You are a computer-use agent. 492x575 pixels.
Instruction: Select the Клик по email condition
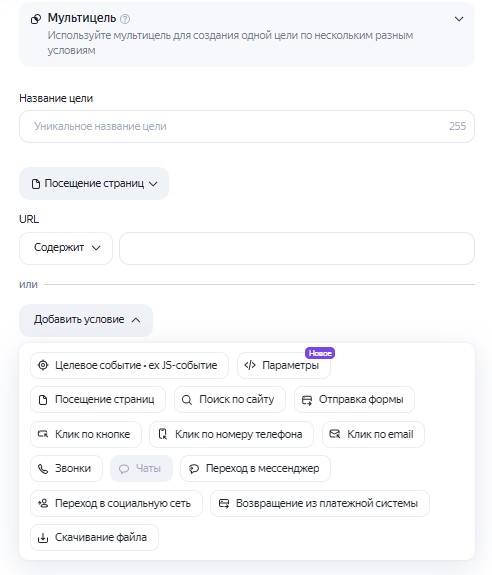374,434
